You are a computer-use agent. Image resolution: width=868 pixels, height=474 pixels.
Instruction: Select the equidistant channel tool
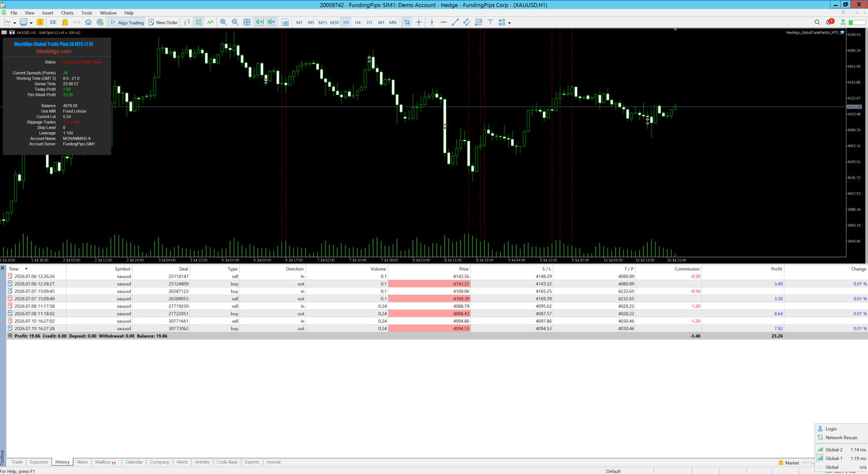(467, 22)
